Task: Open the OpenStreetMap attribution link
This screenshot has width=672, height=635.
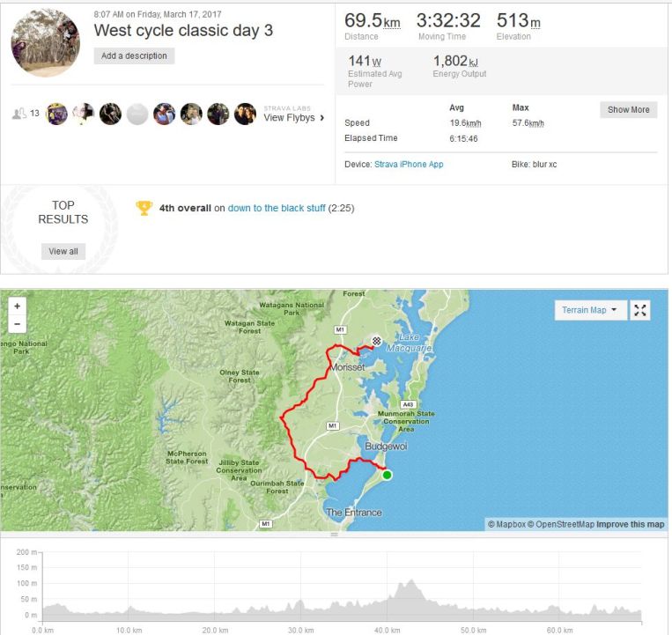Action: click(561, 525)
